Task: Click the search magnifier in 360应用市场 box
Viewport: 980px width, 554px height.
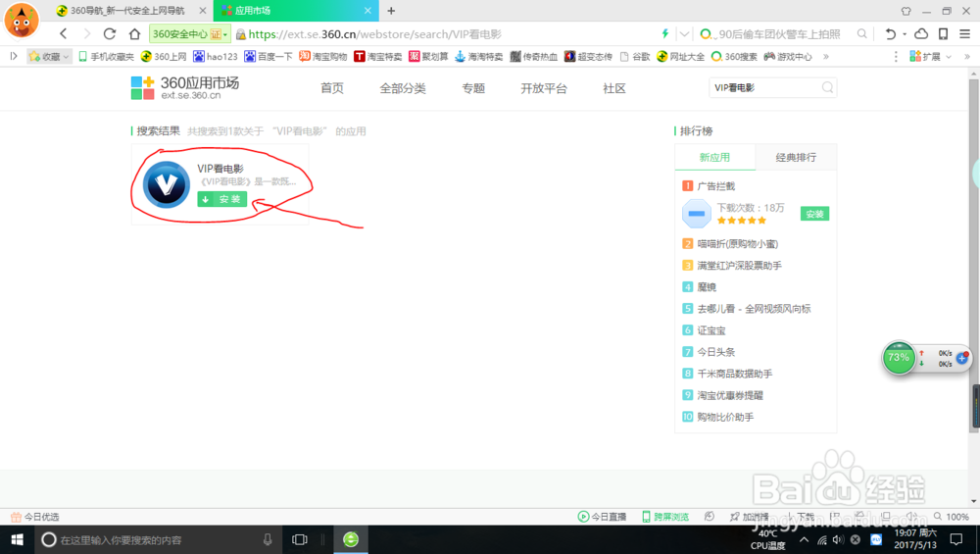Action: pos(827,87)
